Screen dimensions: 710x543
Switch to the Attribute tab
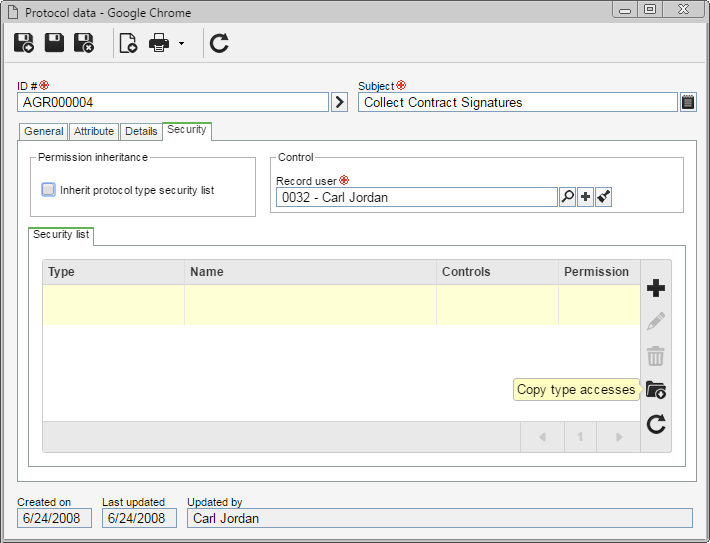[94, 131]
